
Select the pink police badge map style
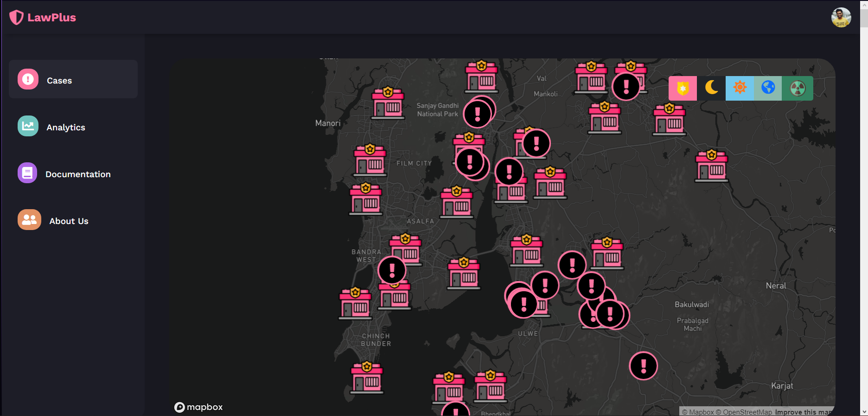683,88
